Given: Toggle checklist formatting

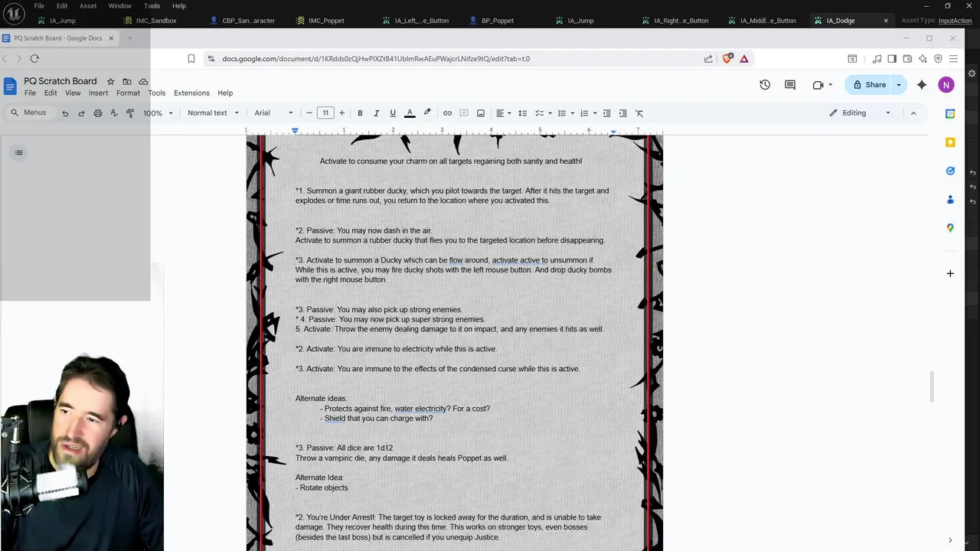Looking at the screenshot, I should point(538,113).
